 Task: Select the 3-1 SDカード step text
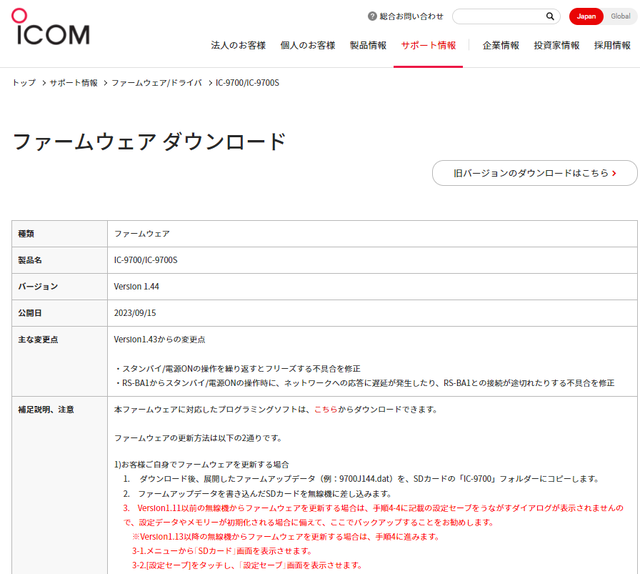pos(222,551)
